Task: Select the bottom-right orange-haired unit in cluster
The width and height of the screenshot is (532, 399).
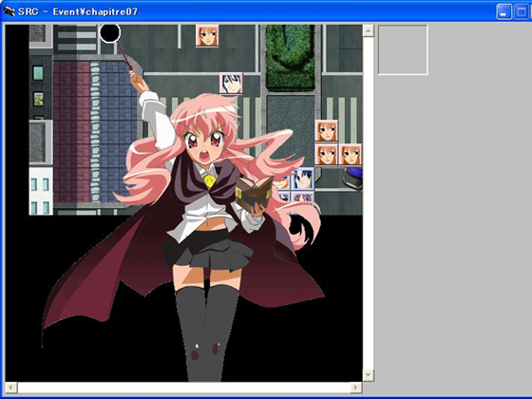Action: (351, 154)
